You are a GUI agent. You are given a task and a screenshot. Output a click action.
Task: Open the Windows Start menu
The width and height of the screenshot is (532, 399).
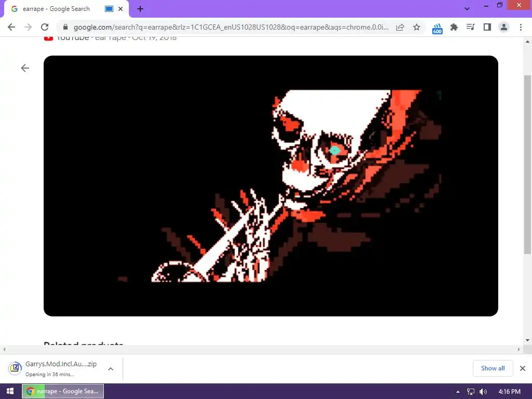click(10, 391)
